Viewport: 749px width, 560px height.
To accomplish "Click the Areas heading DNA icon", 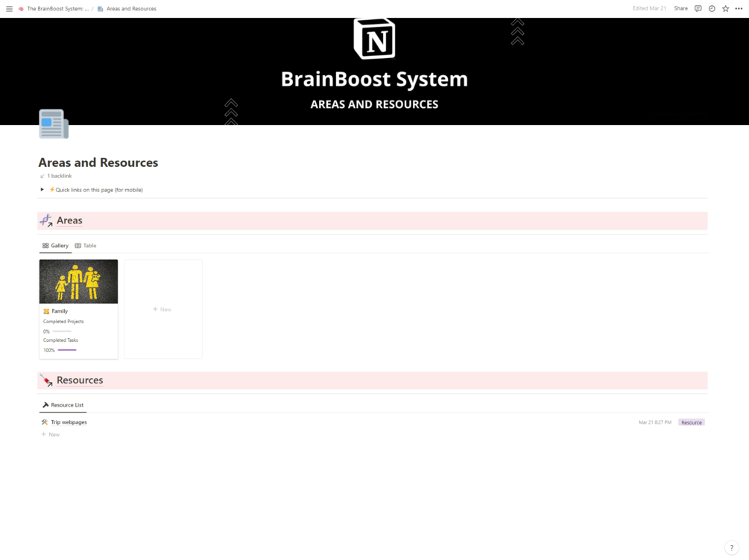I will (46, 220).
